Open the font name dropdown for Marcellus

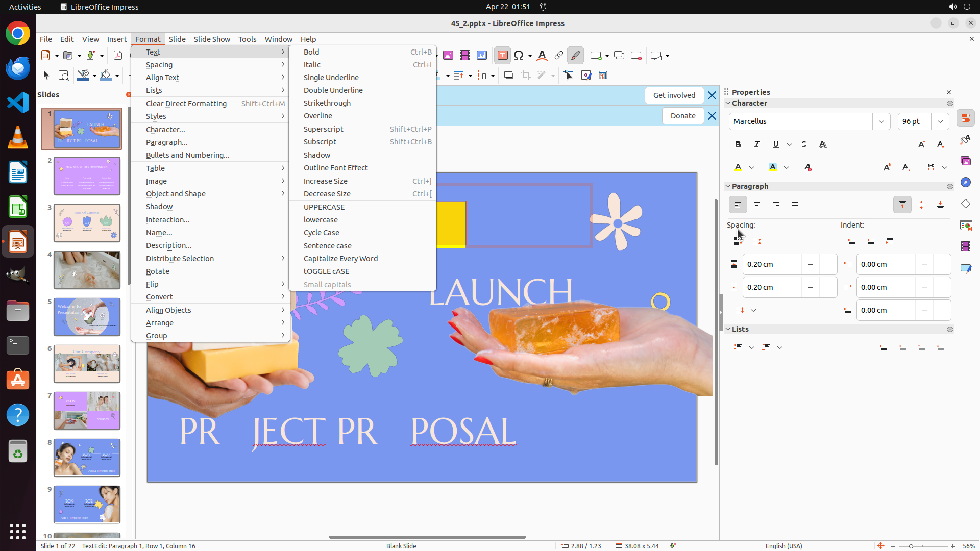coord(881,121)
